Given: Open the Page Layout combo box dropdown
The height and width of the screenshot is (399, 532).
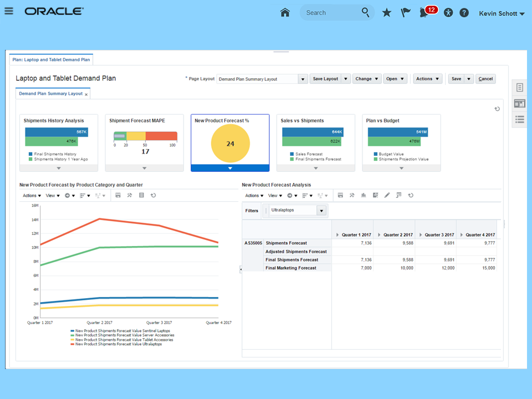Looking at the screenshot, I should 303,79.
